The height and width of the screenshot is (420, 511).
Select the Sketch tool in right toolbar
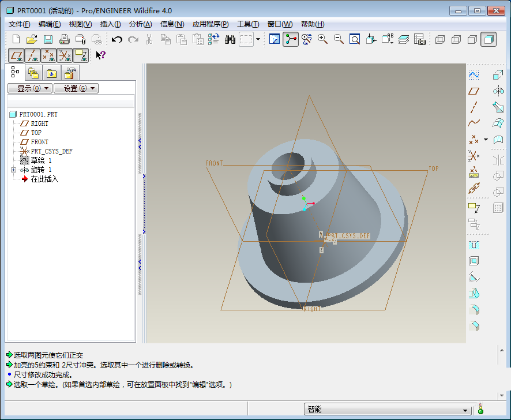(474, 75)
